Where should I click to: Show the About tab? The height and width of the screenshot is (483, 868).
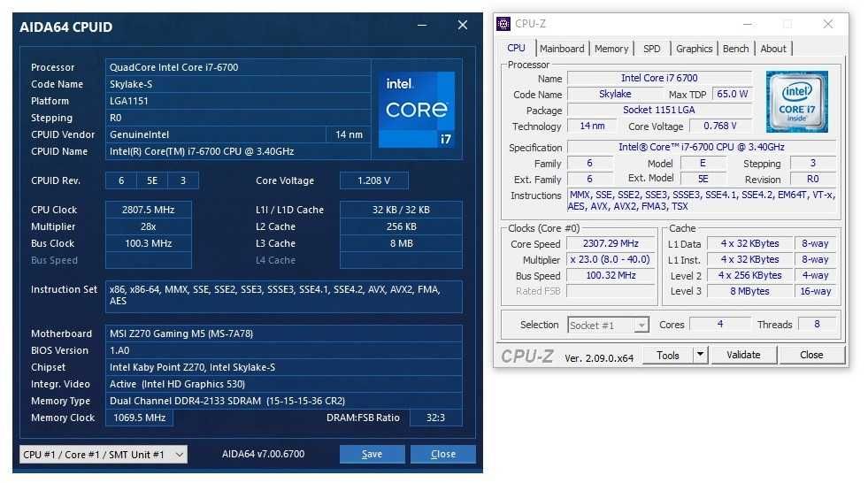click(x=772, y=49)
